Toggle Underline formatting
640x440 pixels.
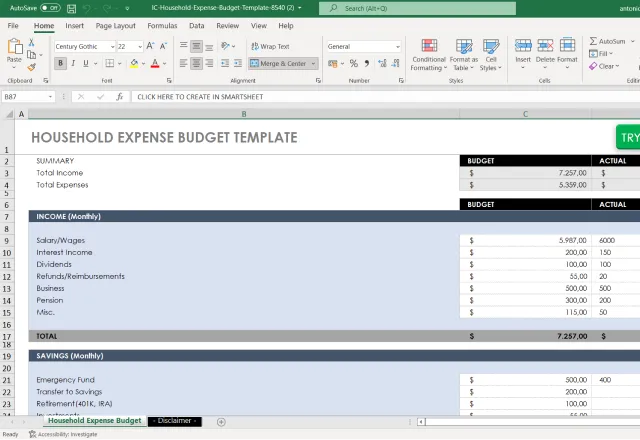click(86, 63)
